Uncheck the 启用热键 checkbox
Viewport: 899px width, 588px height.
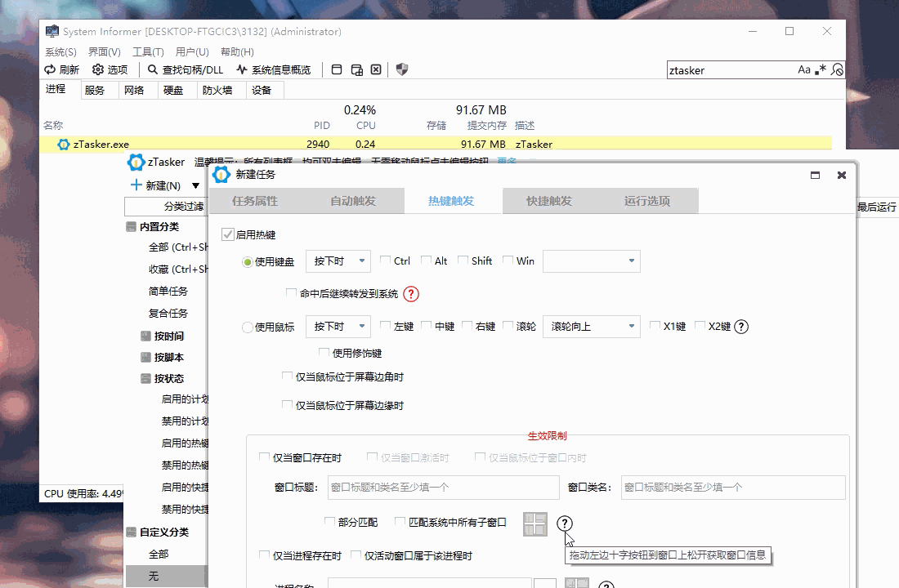click(228, 235)
